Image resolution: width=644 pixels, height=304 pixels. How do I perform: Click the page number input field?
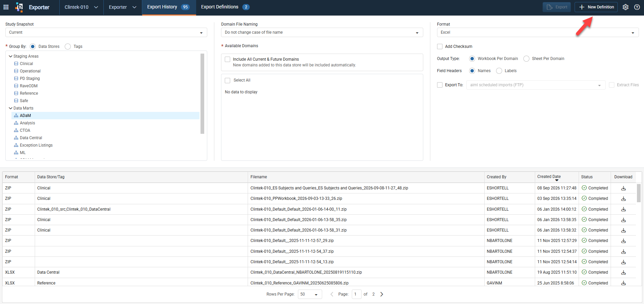click(x=357, y=294)
